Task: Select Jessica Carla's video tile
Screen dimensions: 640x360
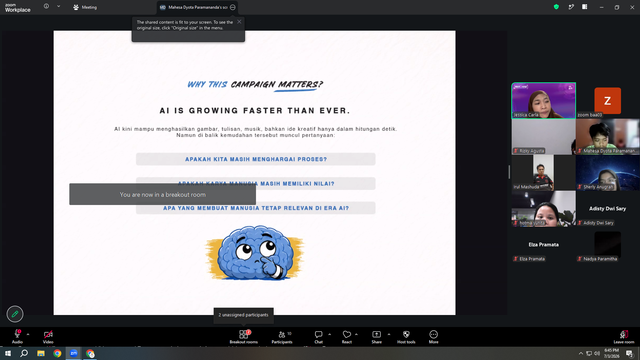Action: point(544,100)
